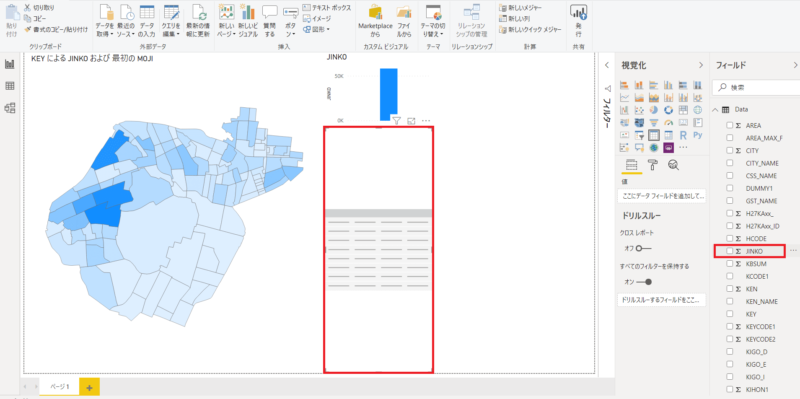Open the Model relationships view icon
The height and width of the screenshot is (399, 800).
[10, 108]
